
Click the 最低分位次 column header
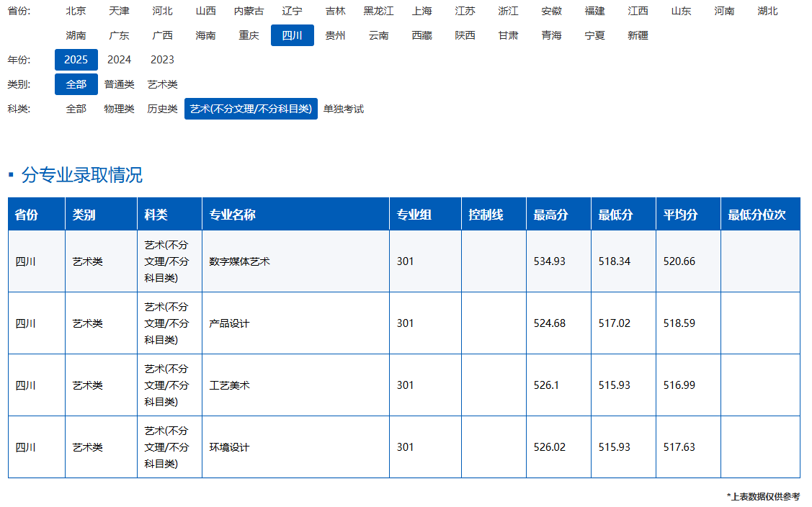point(760,214)
